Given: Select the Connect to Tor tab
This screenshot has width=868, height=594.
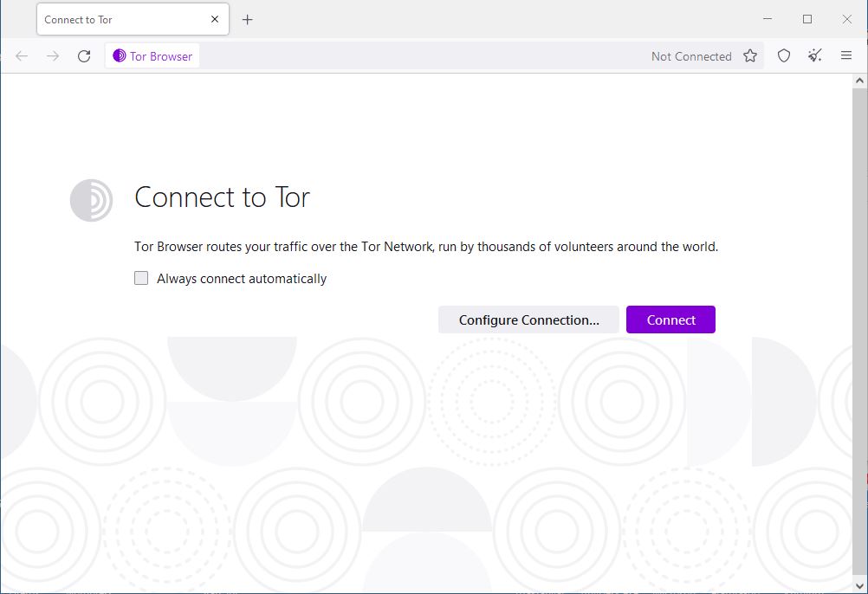Looking at the screenshot, I should click(133, 19).
